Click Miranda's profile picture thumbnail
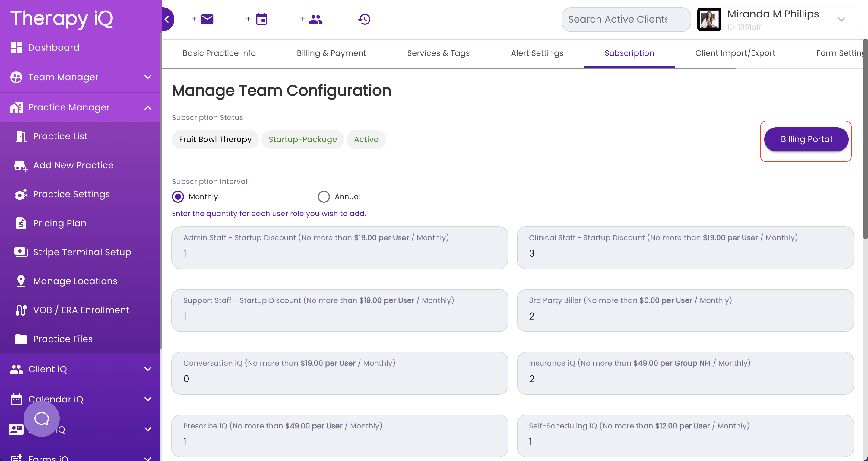 [709, 19]
